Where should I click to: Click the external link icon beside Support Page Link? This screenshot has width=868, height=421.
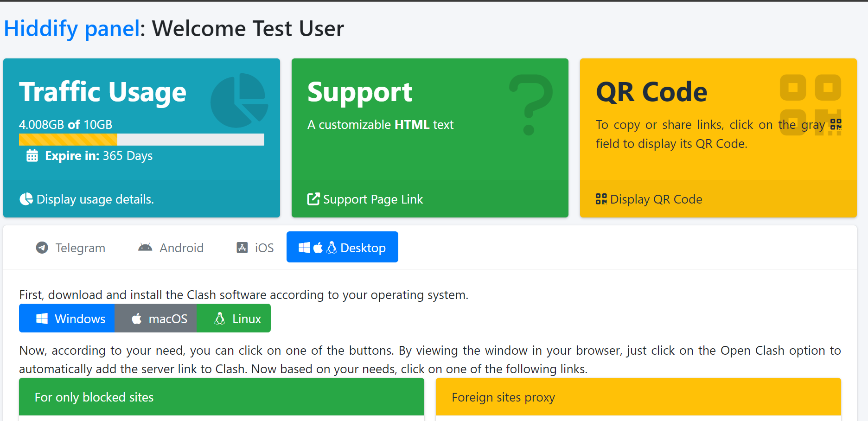tap(313, 199)
